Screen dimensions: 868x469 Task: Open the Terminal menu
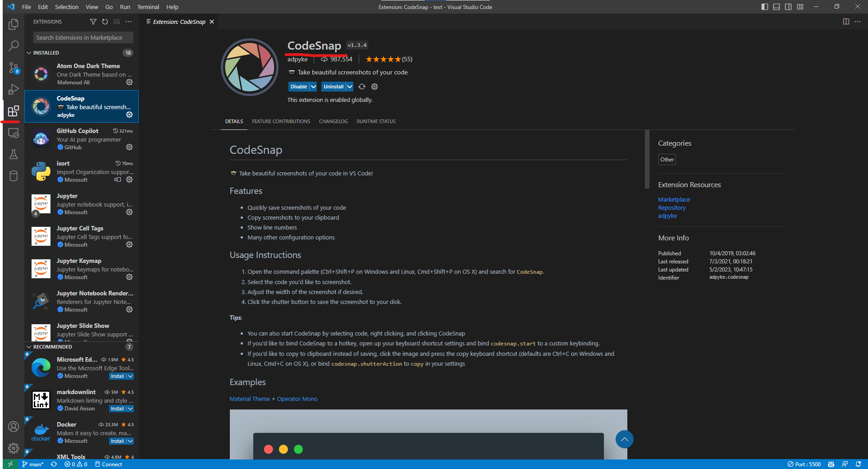point(148,7)
